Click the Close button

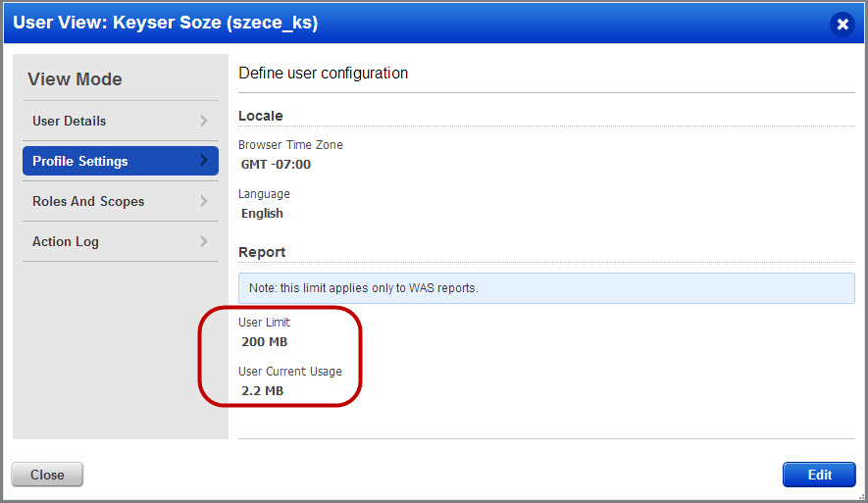point(47,475)
